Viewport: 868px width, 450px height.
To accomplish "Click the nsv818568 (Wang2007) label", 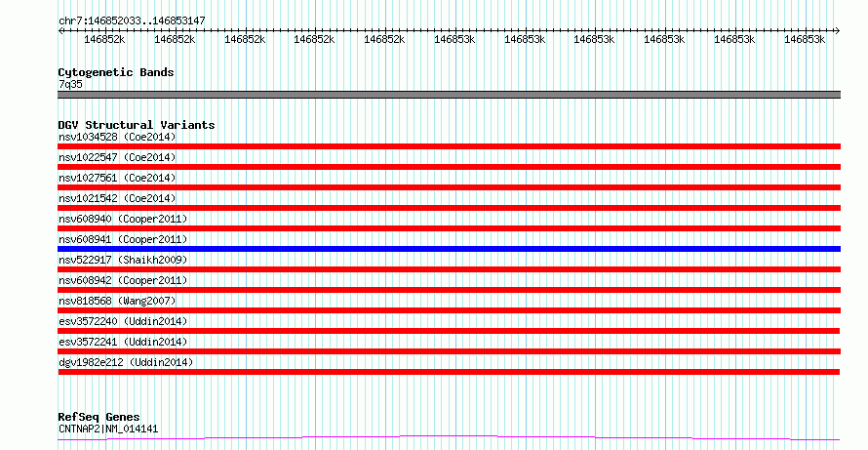I will click(x=117, y=301).
